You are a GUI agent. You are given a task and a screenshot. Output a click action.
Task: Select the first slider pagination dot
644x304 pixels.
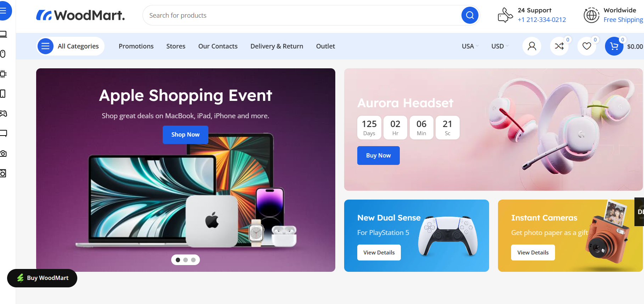pos(178,260)
